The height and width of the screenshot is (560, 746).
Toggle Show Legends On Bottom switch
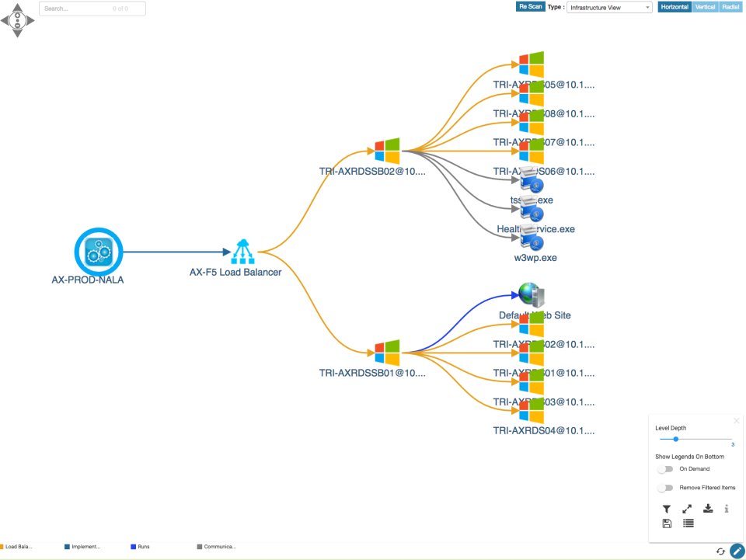(x=666, y=469)
